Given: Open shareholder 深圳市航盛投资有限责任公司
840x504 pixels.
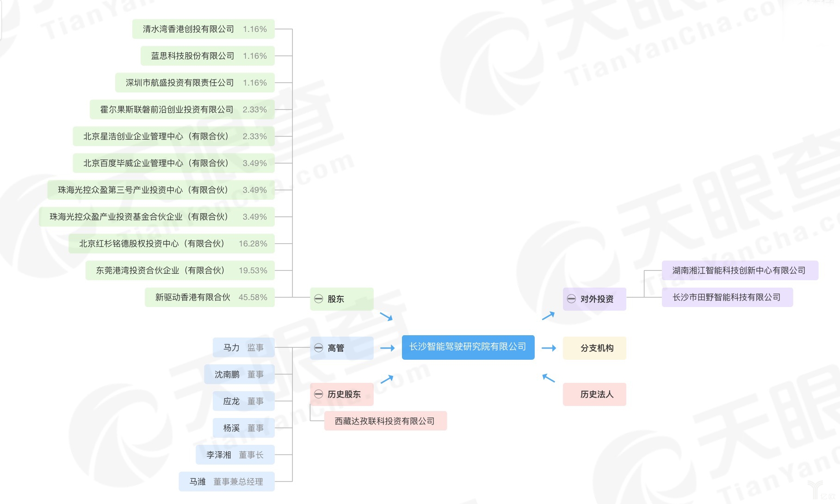Looking at the screenshot, I should pos(195,83).
